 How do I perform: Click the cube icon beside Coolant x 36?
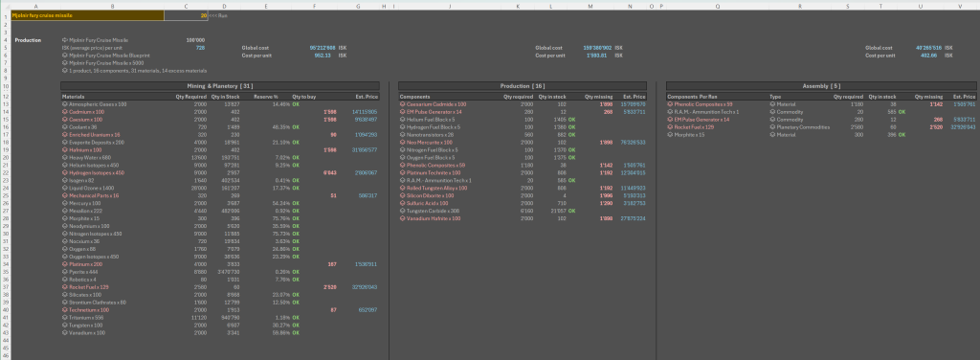[x=65, y=127]
